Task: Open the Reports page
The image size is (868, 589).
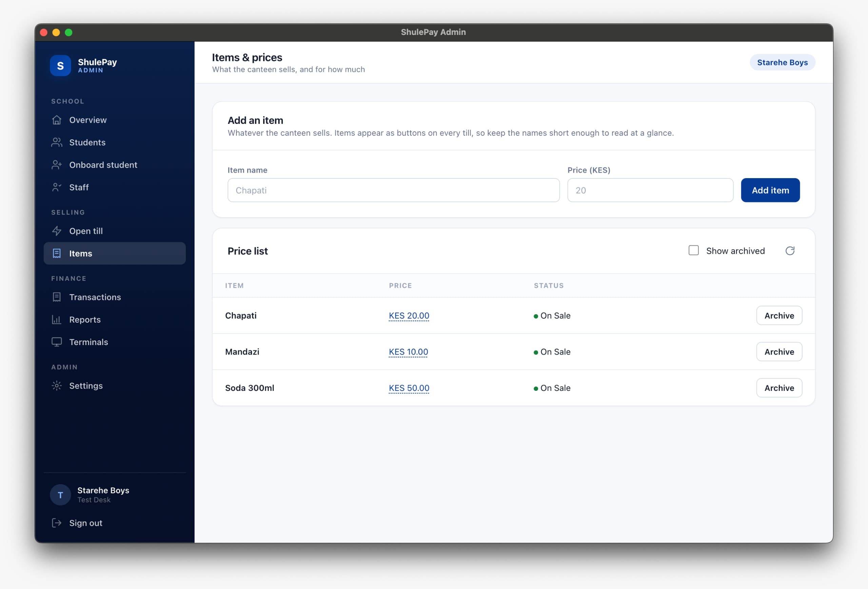Action: [x=115, y=320]
